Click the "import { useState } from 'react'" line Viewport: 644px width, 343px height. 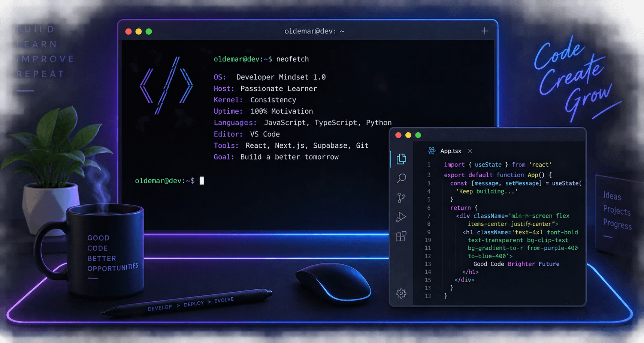tap(498, 165)
